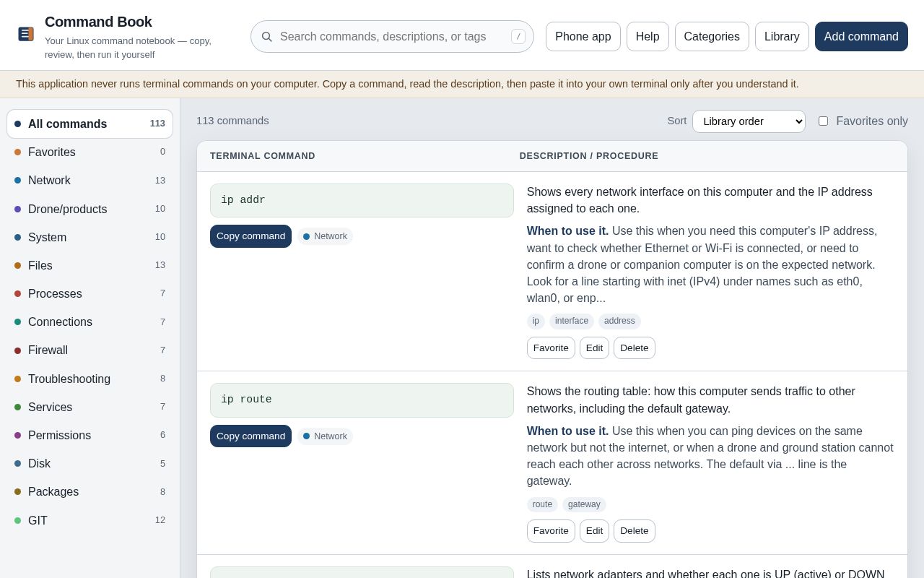Click the '113 commands' count text
This screenshot has width=924, height=578.
232,121
